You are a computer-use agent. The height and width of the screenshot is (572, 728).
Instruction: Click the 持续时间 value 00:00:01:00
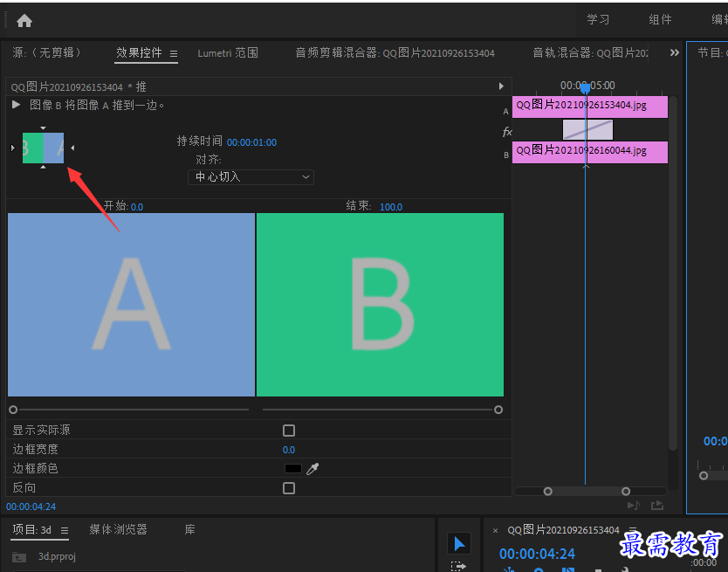pos(251,142)
